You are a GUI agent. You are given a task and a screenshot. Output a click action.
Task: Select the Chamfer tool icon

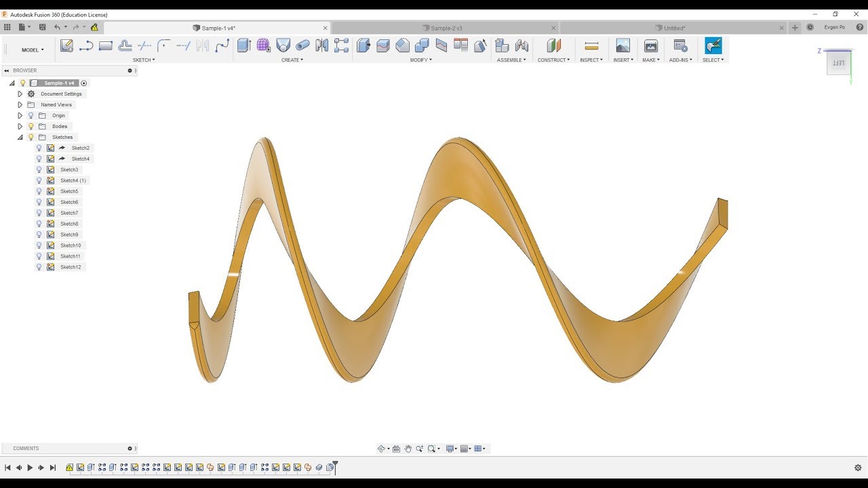coord(403,45)
